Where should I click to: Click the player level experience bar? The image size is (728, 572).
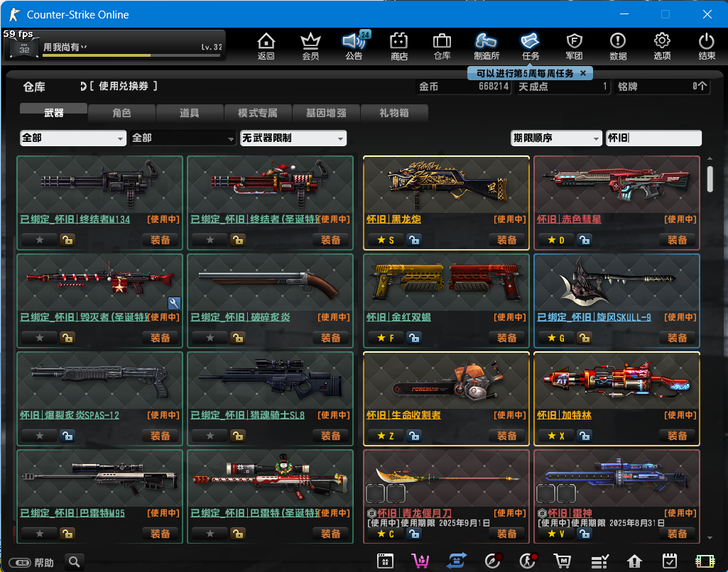pyautogui.click(x=131, y=55)
